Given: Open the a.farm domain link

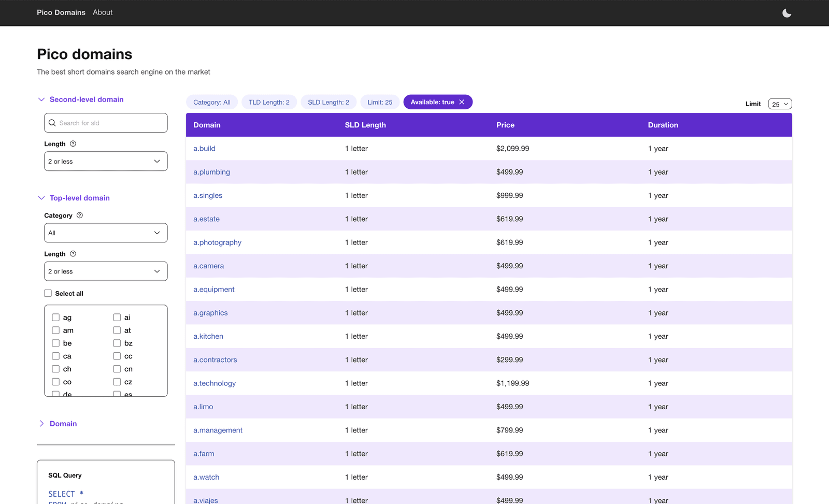Looking at the screenshot, I should (x=204, y=454).
